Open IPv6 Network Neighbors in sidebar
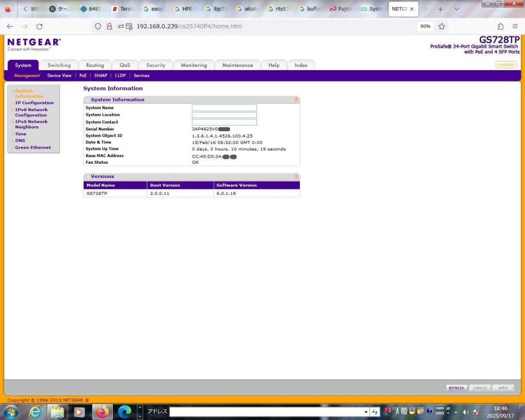 31,124
